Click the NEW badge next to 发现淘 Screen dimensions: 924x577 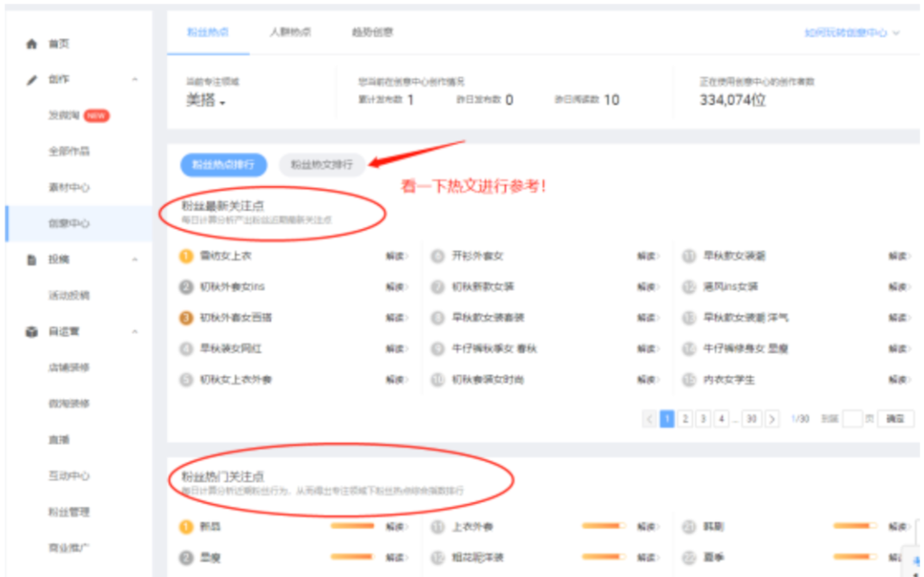pos(97,115)
